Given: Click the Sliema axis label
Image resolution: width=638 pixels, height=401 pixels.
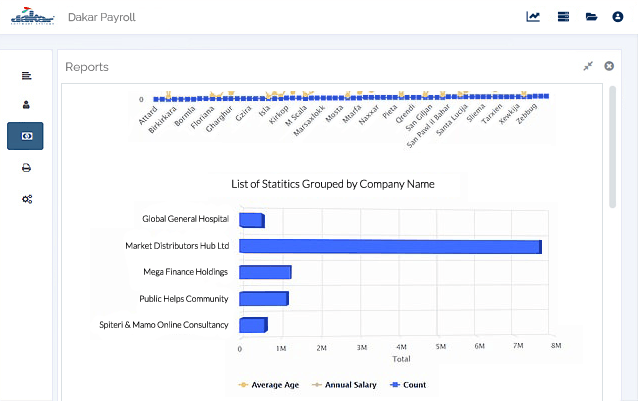Looking at the screenshot, I should (x=476, y=113).
